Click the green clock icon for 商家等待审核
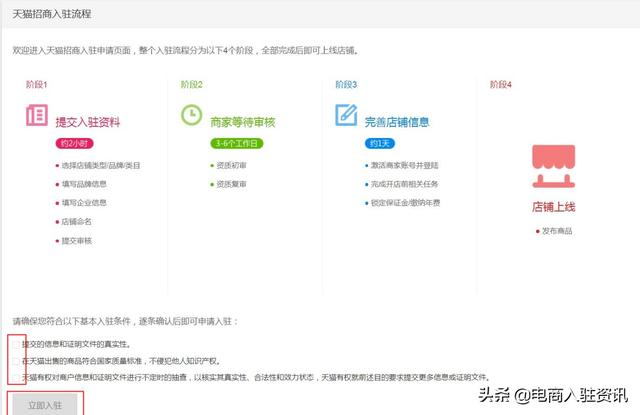Screen dimensions: 640x415 [191, 115]
